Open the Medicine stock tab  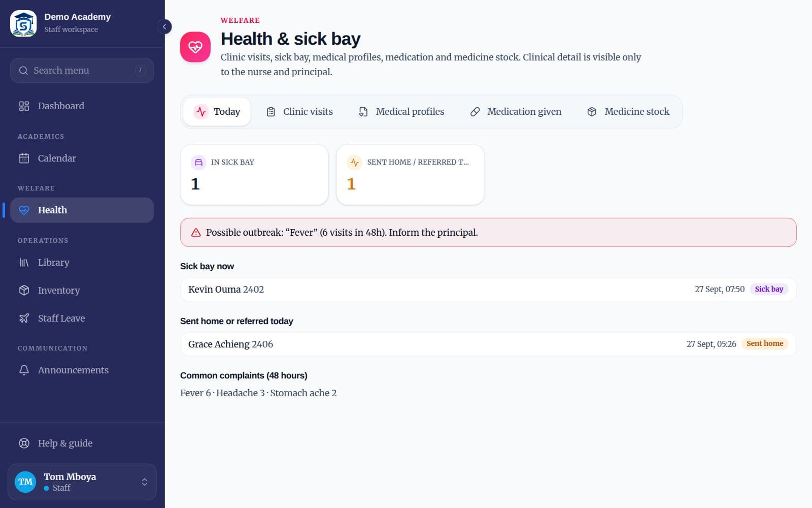628,112
